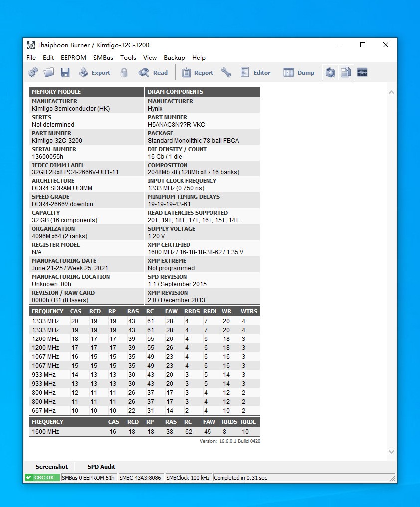Click the "667 MHz" frequency row
The image size is (420, 507).
[x=145, y=411]
